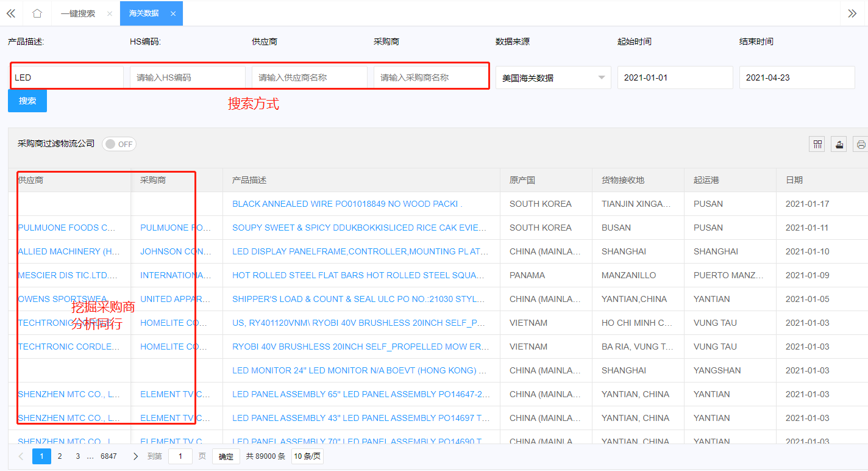Viewport: 868px width, 471px height.
Task: Focus the HS编码 input field
Action: click(x=188, y=77)
